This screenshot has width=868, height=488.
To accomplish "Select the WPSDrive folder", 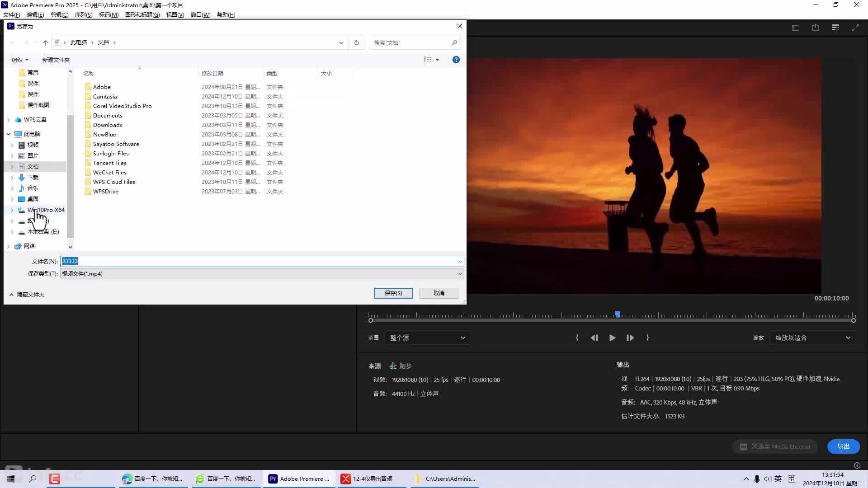I will point(106,191).
